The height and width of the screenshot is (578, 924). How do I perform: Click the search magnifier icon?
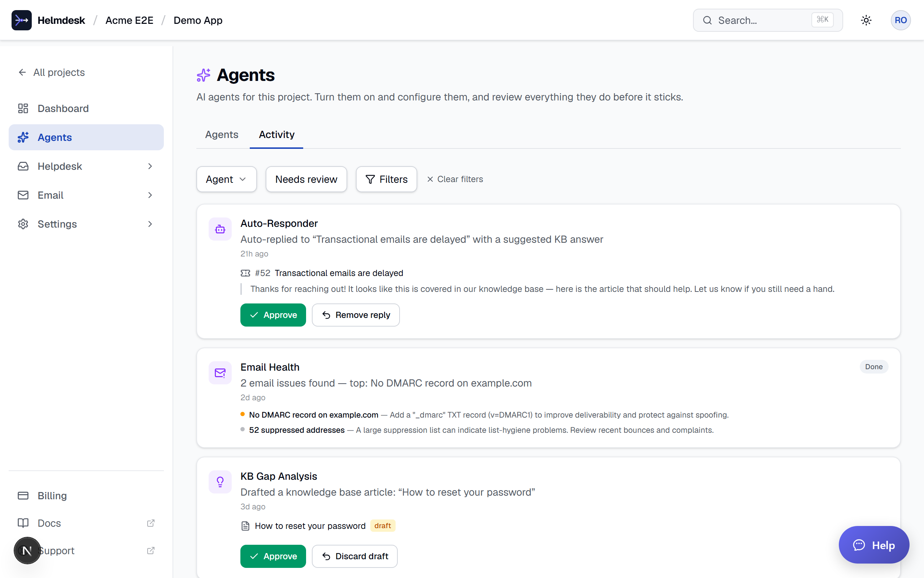[707, 20]
